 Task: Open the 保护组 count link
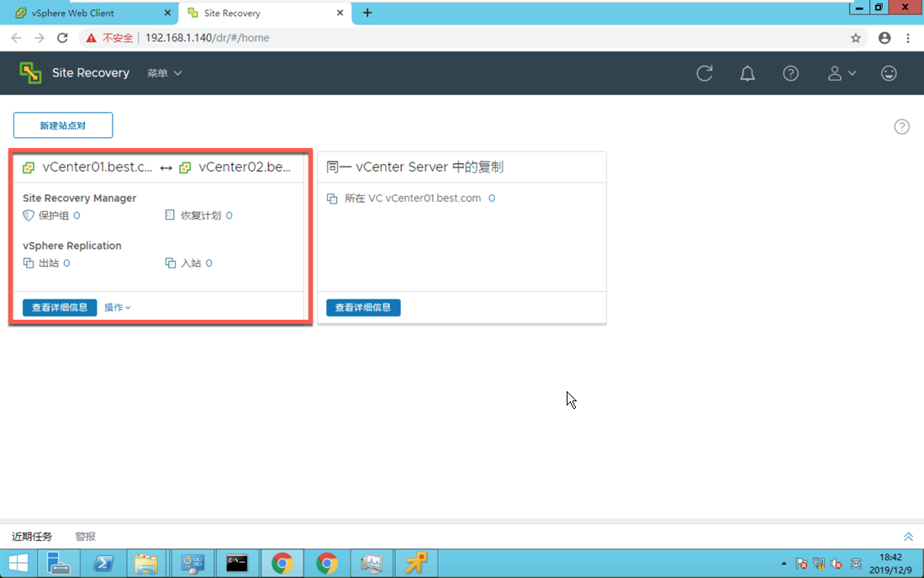coord(77,215)
